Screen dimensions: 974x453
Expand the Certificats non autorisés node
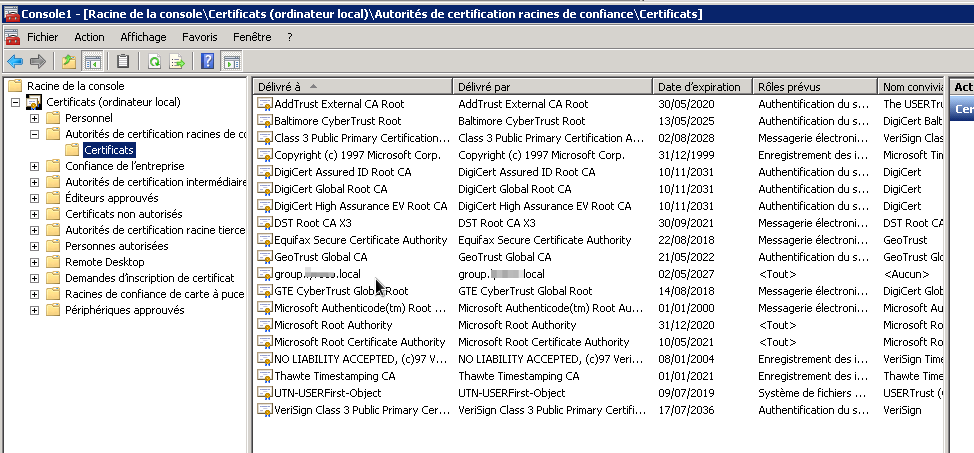pyautogui.click(x=34, y=214)
